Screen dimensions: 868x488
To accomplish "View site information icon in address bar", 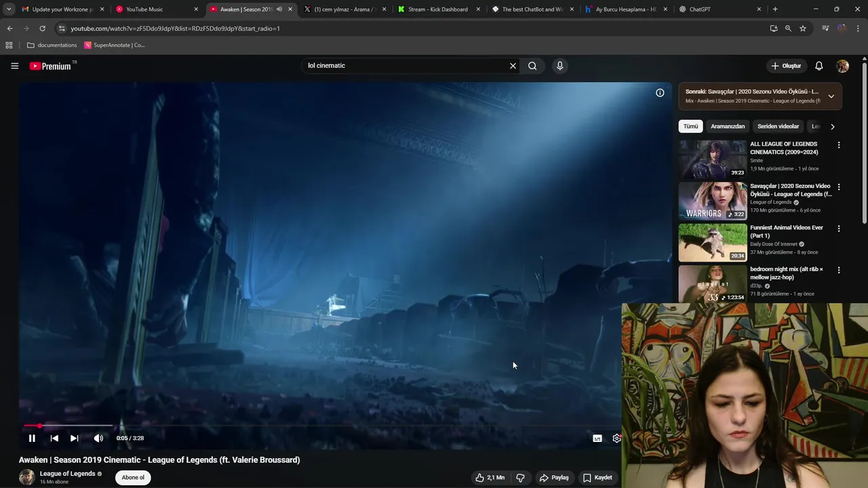I will click(62, 28).
